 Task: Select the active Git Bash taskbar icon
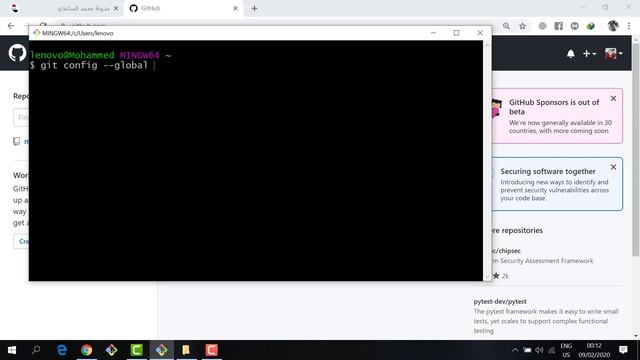(162, 350)
